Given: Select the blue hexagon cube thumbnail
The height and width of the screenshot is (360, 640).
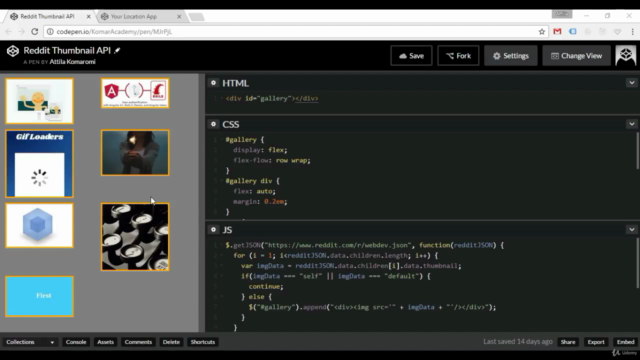Looking at the screenshot, I should point(40,226).
